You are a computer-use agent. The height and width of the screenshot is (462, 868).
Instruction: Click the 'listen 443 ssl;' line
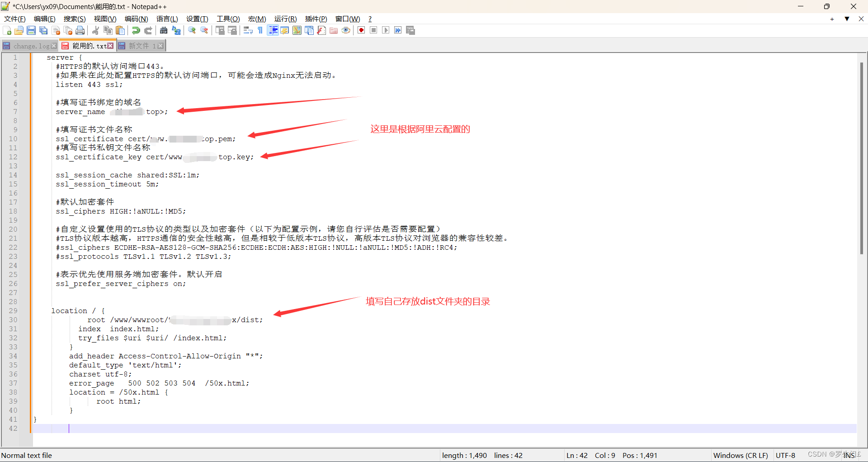pos(89,85)
